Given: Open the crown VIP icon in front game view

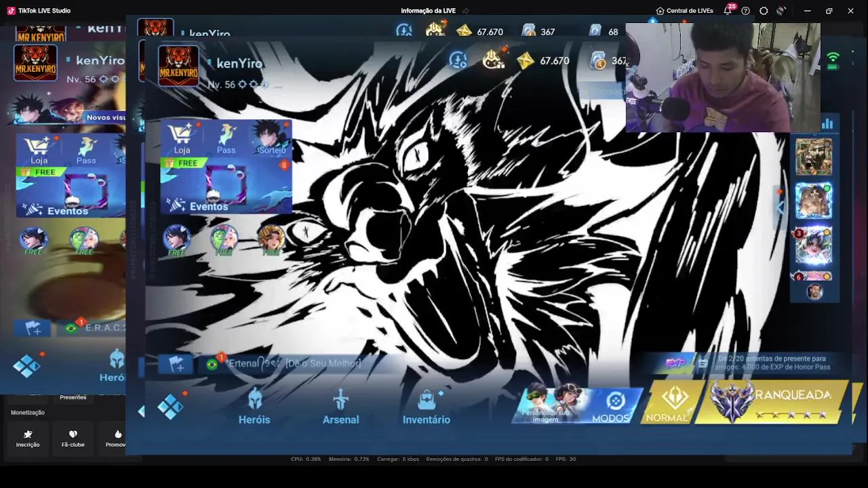Looking at the screenshot, I should (494, 60).
